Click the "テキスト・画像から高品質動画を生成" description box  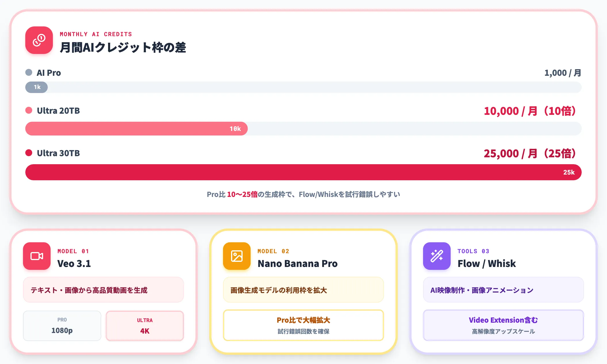click(103, 290)
